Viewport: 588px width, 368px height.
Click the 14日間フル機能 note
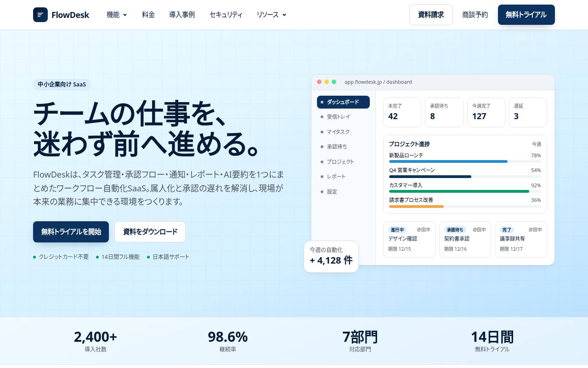click(x=118, y=257)
